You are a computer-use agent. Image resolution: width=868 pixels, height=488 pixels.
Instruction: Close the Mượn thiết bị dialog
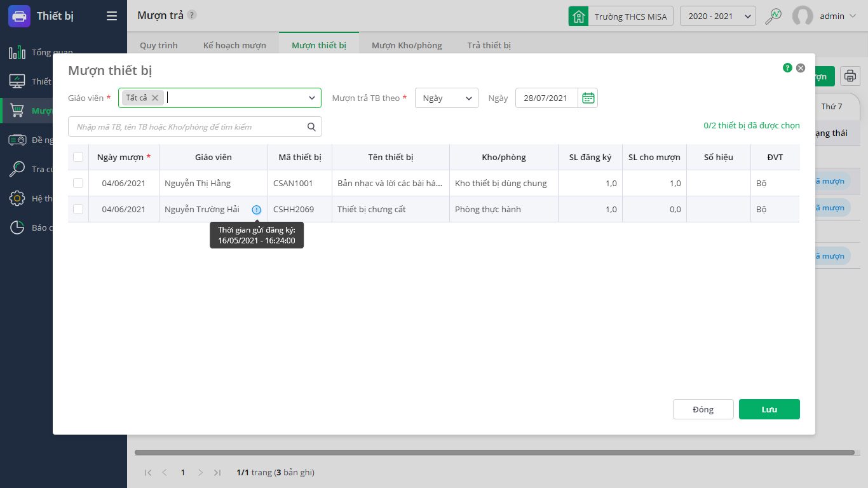pos(801,67)
